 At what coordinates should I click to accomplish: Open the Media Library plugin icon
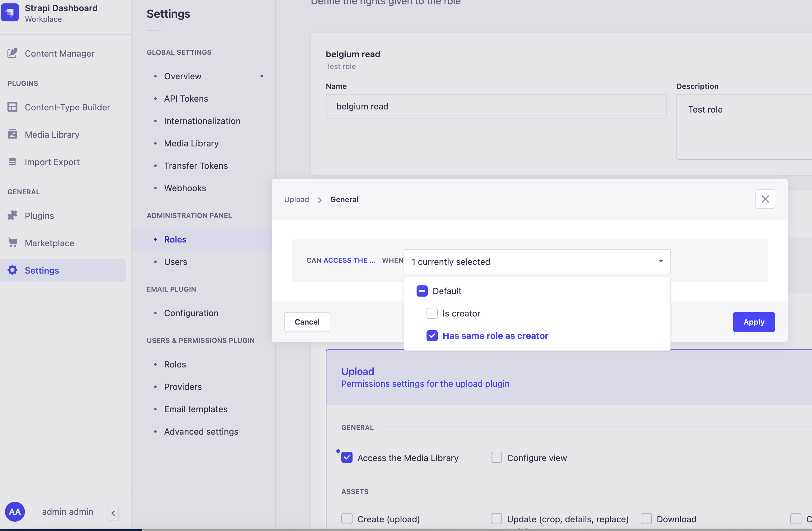(x=12, y=134)
